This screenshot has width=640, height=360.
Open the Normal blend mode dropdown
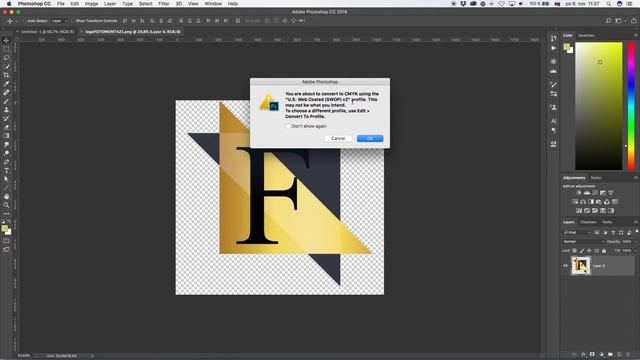click(584, 242)
